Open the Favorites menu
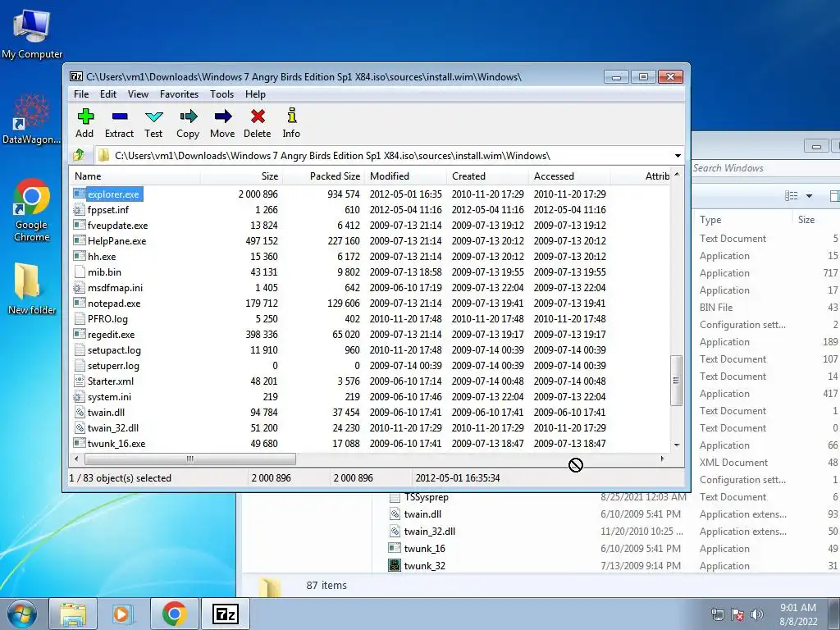Image resolution: width=840 pixels, height=630 pixels. pos(179,94)
